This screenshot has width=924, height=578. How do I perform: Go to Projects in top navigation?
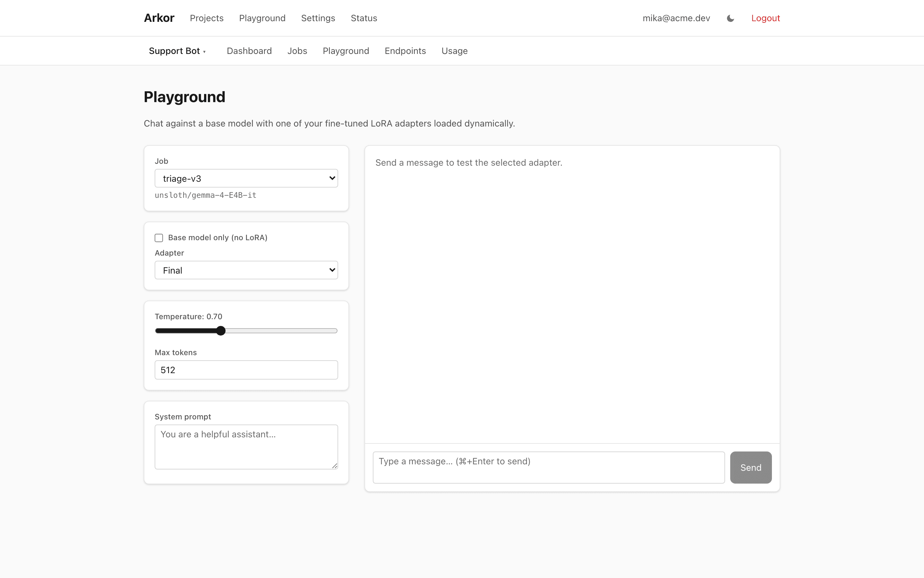tap(207, 18)
